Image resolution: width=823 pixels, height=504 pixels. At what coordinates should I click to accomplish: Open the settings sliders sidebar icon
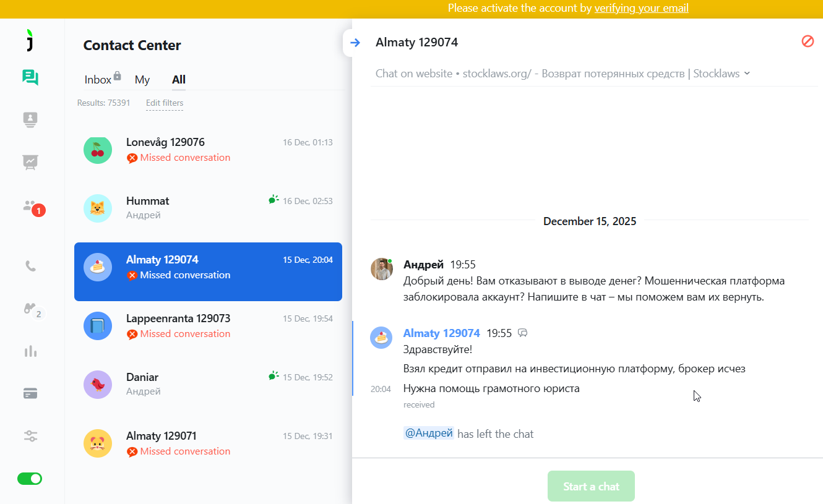coord(30,436)
